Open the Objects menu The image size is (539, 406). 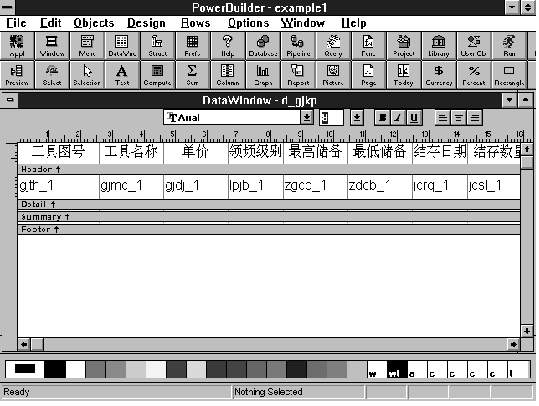pyautogui.click(x=94, y=23)
